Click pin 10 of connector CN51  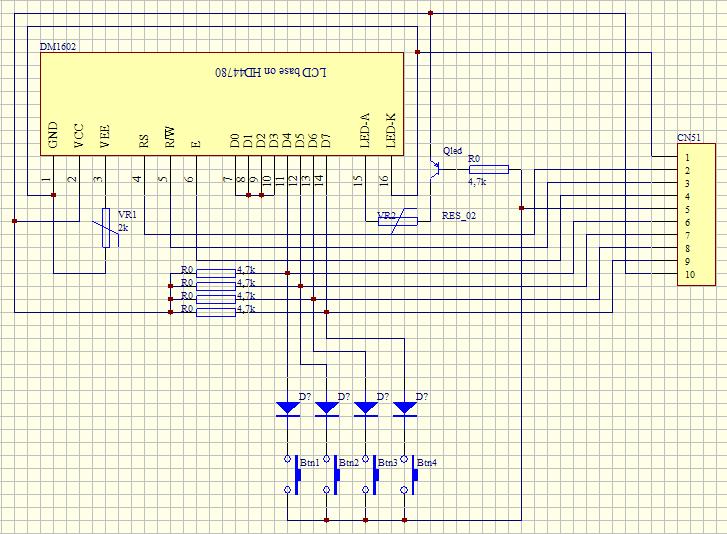click(690, 274)
